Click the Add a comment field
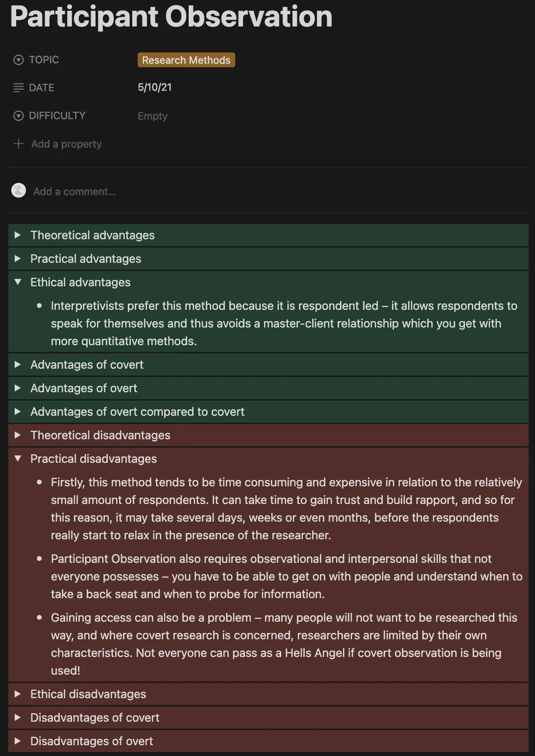Screen dimensions: 535x756 coord(74,192)
